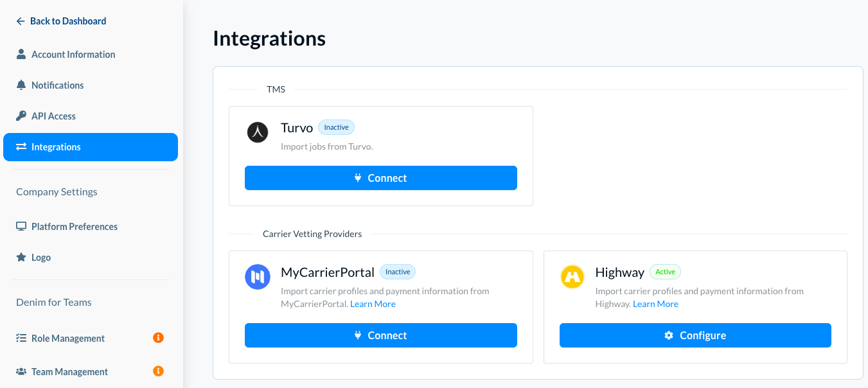Connect the Turvo integration
868x388 pixels.
click(x=380, y=178)
